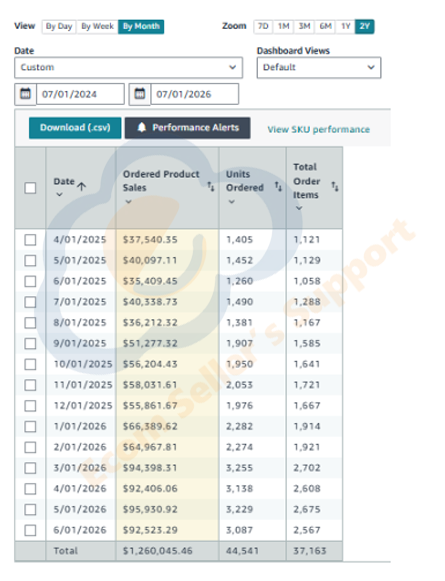The image size is (445, 581).
Task: Check the row for 4/01/2026
Action: [x=30, y=489]
